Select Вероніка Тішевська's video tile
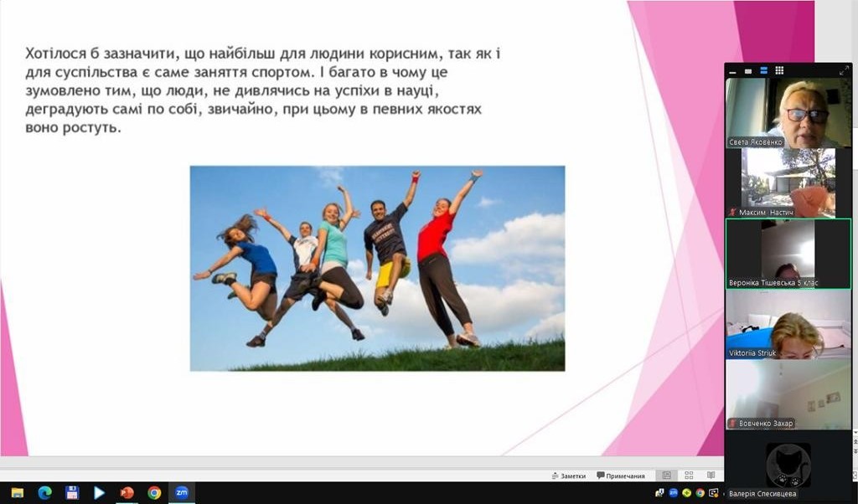This screenshot has height=504, width=858. click(x=788, y=254)
